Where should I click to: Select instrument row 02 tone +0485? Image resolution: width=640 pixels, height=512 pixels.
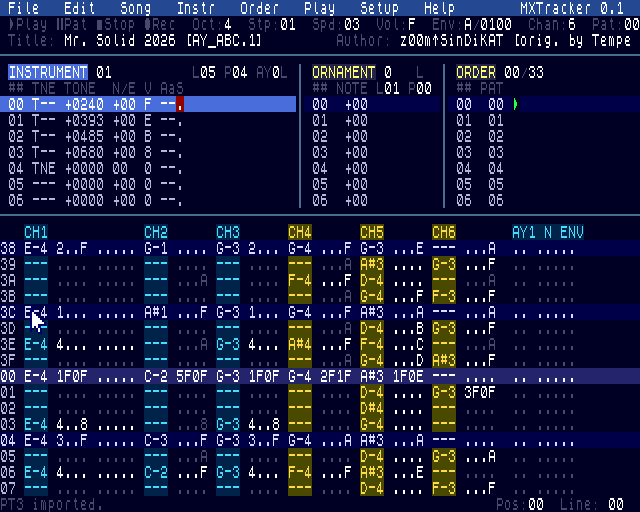[84, 136]
